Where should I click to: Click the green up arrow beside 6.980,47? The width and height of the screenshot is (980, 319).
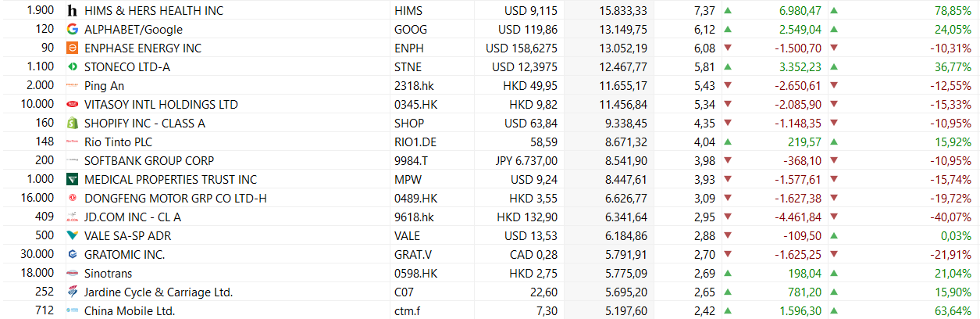click(x=729, y=11)
